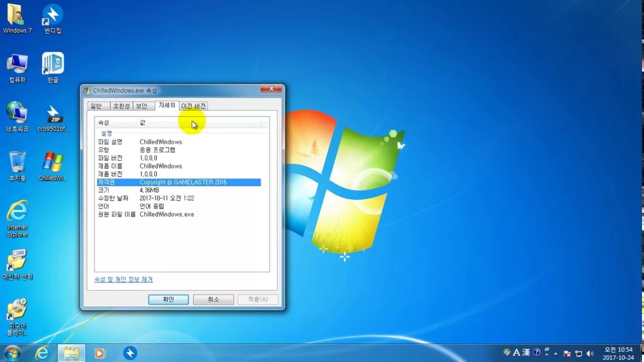Screen dimensions: 644x362
Task: Select the 휴지통 recycle bin icon
Action: pos(17,166)
